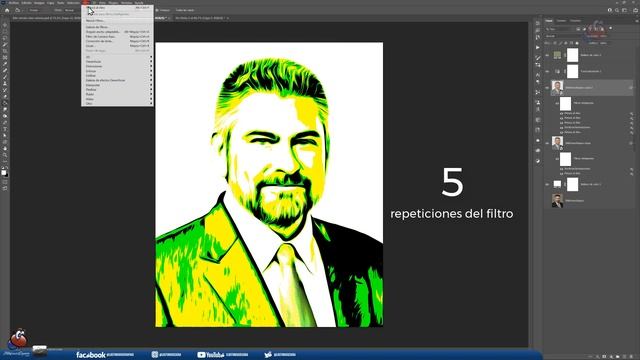This screenshot has width=640, height=360.
Task: Select the Lasso tool
Action: [5, 38]
